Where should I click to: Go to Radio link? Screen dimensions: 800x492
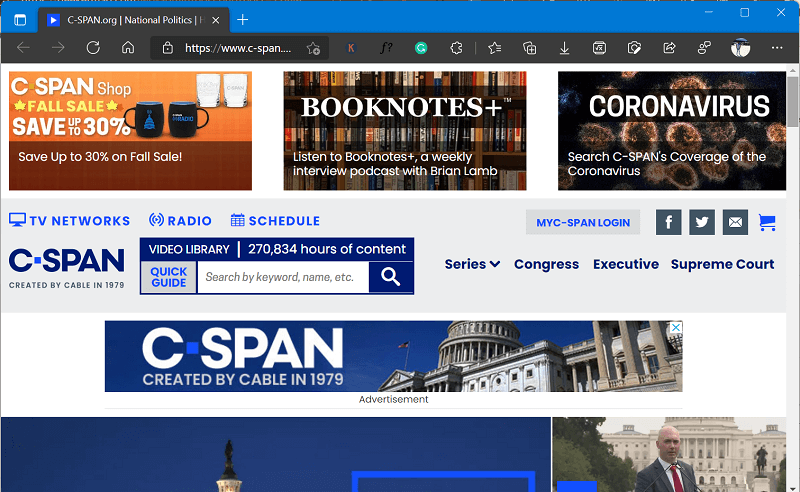tap(180, 220)
